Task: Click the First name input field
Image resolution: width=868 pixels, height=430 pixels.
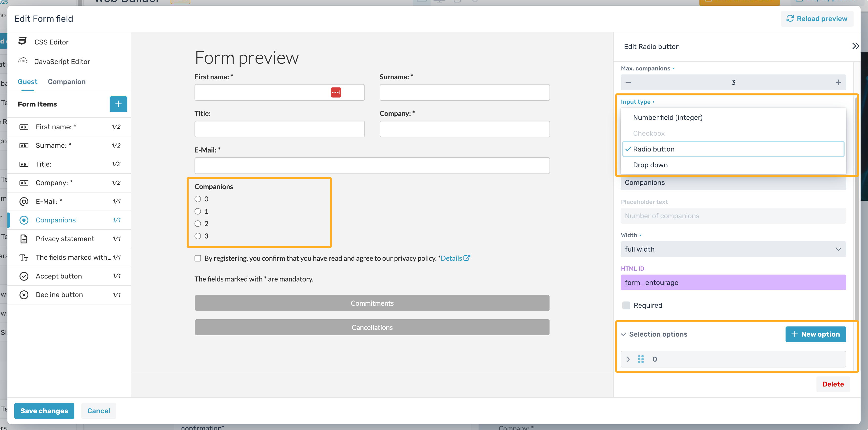Action: (x=279, y=92)
